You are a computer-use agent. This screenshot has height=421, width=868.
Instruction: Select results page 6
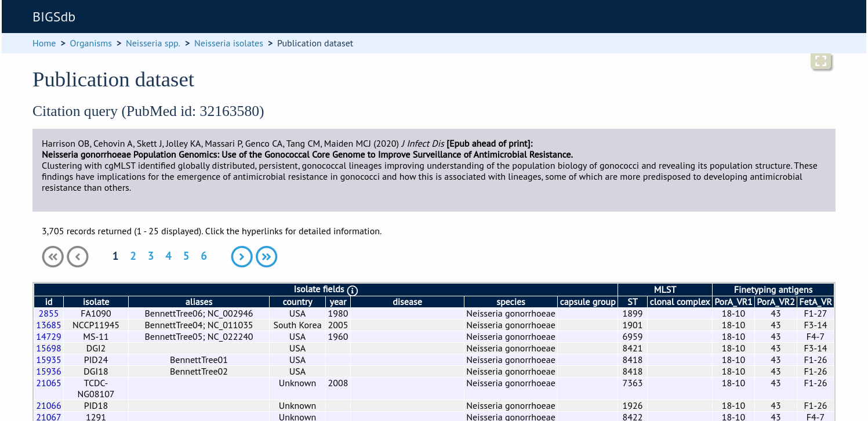[204, 256]
